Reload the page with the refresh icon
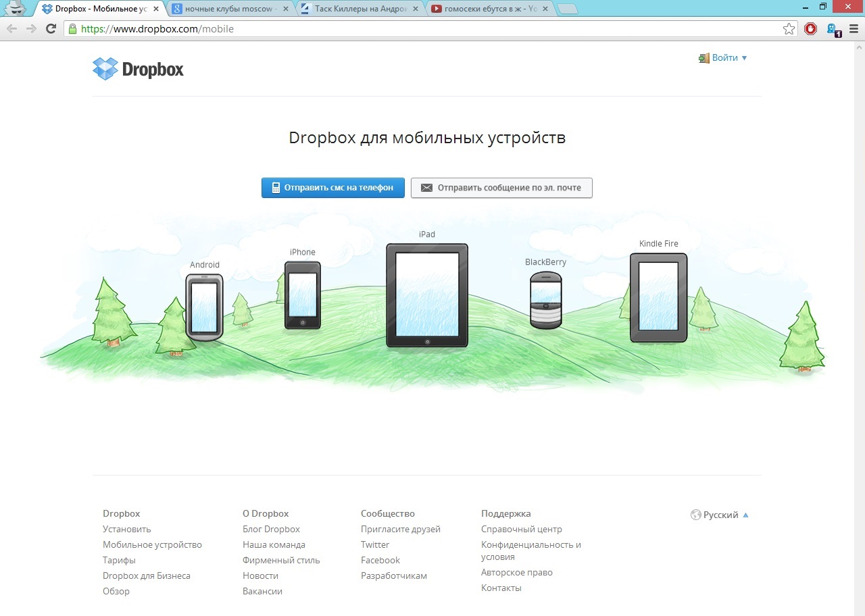Image resolution: width=865 pixels, height=616 pixels. (51, 29)
